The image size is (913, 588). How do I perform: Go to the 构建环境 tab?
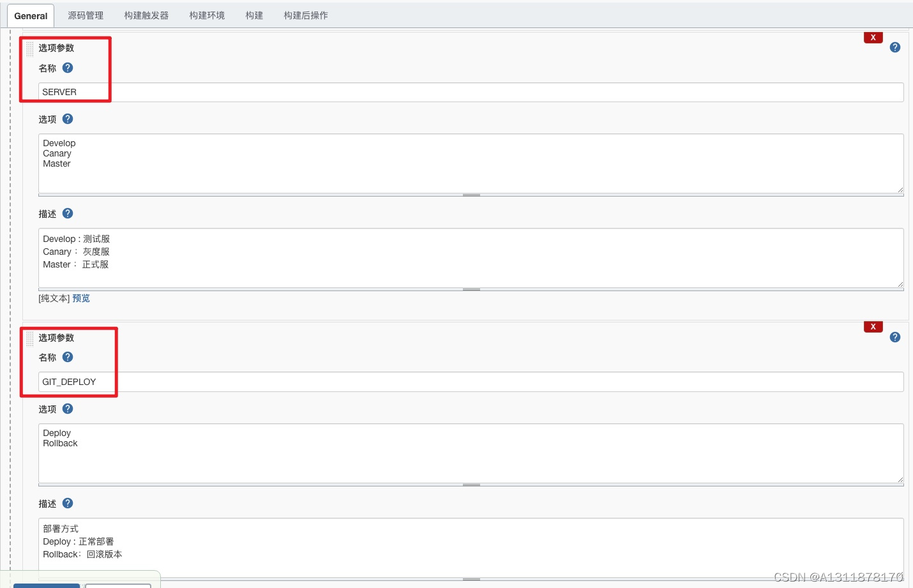click(x=207, y=15)
